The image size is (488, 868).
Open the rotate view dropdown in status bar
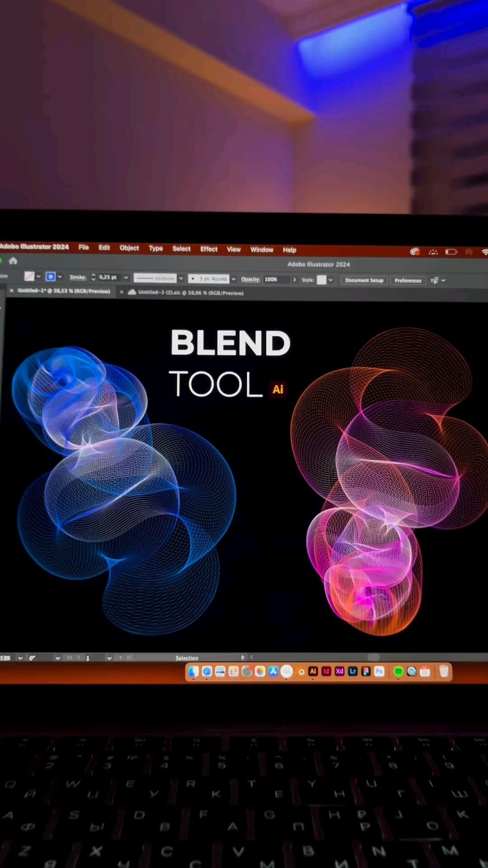click(58, 658)
